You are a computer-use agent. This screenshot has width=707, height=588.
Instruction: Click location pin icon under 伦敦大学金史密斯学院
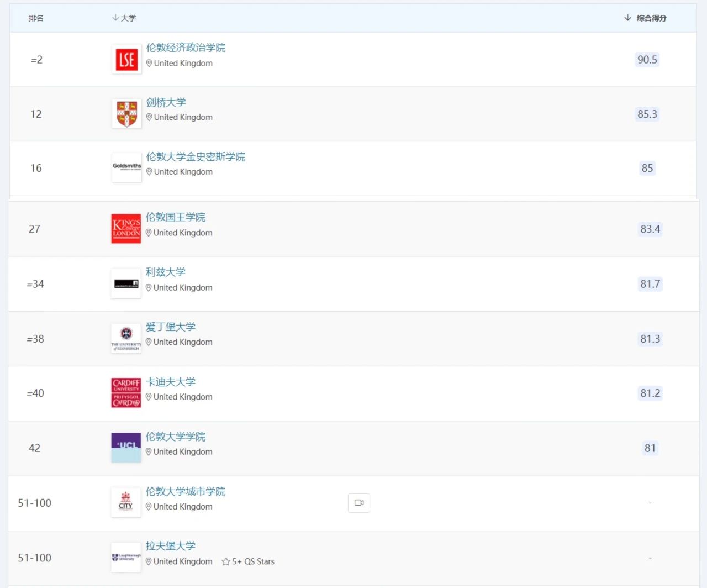(x=149, y=172)
